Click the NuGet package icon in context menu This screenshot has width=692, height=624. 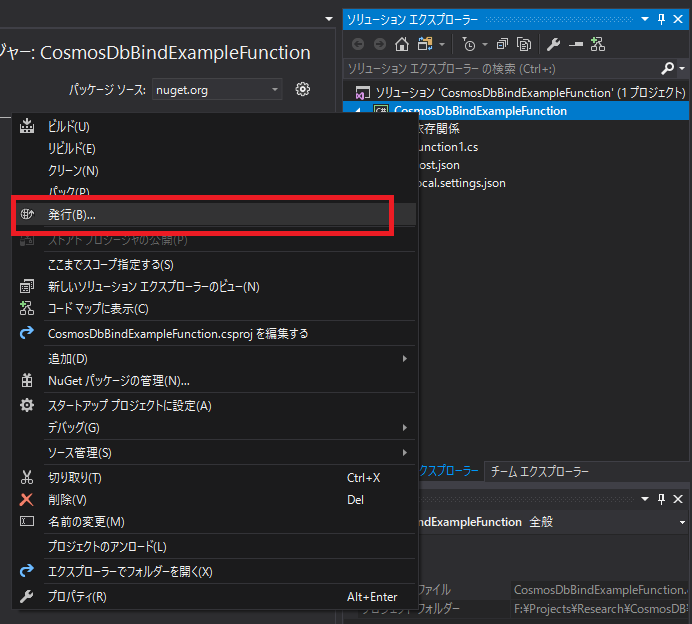pyautogui.click(x=27, y=380)
